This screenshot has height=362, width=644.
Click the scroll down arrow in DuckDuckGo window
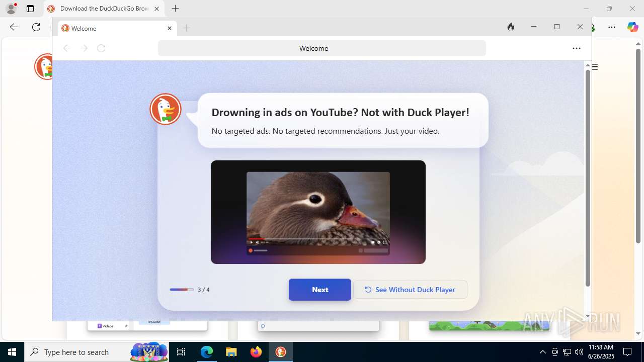coord(588,317)
